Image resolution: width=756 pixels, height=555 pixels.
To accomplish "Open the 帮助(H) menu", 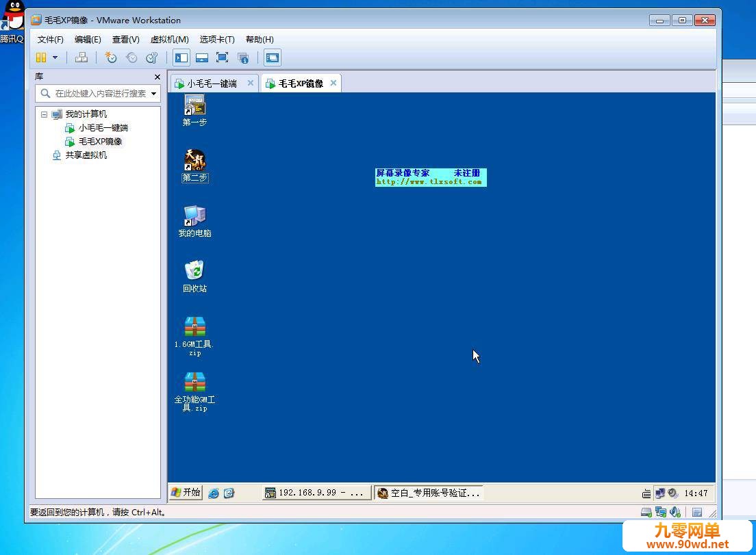I will (x=260, y=40).
